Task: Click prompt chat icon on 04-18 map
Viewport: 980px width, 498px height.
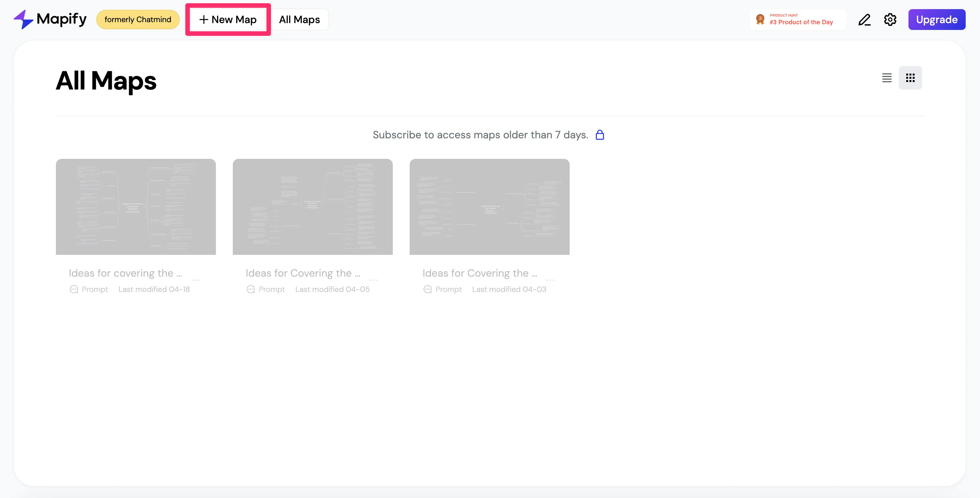Action: (74, 289)
